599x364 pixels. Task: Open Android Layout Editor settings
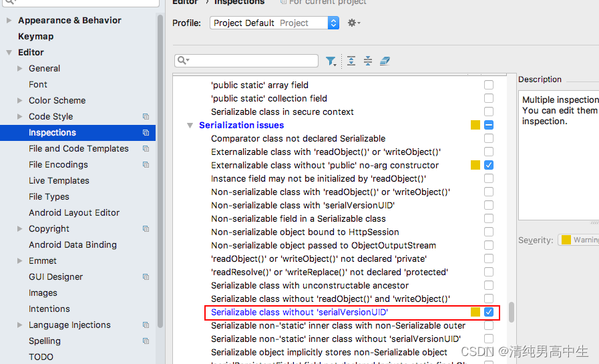point(74,213)
